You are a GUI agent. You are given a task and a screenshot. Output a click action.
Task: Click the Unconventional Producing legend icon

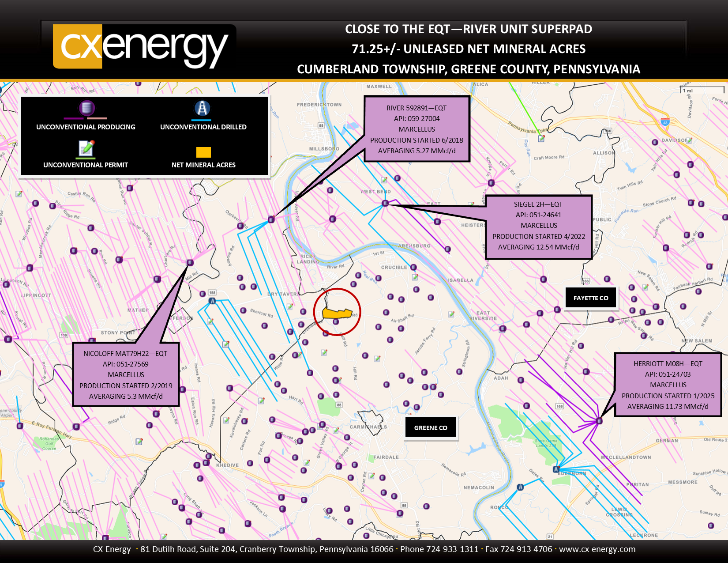click(86, 108)
